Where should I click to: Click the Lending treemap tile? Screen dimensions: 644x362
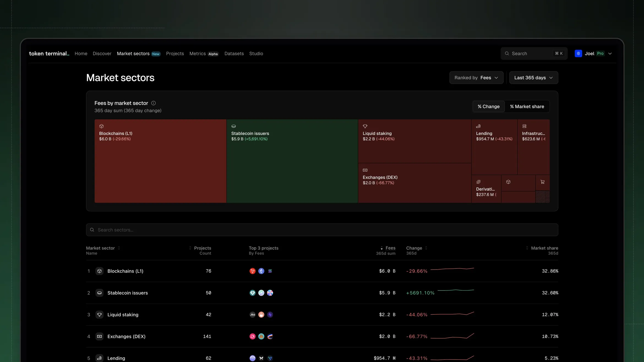(494, 147)
